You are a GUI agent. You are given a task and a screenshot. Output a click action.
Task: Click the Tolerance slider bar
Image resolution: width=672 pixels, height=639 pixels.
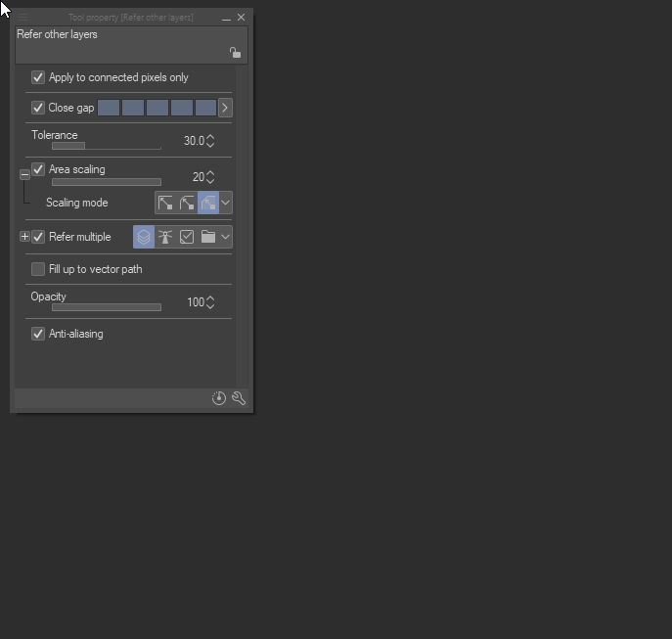107,146
